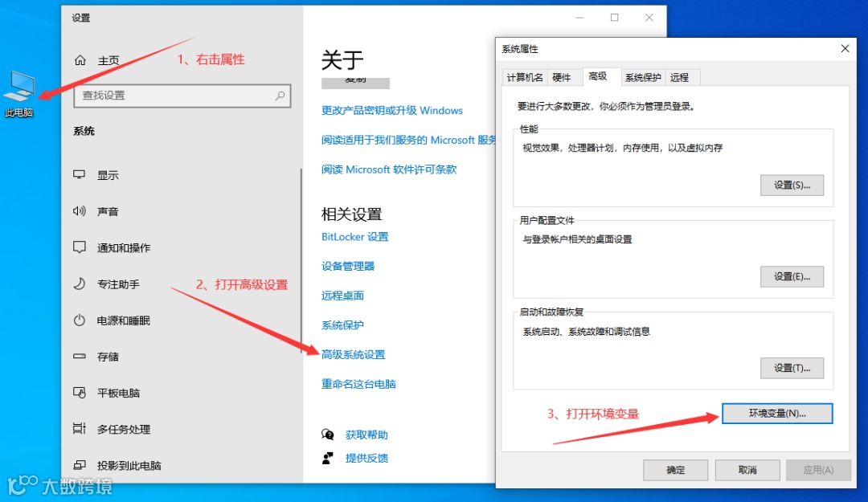Open the 远程桌面 link
868x502 pixels.
[342, 296]
